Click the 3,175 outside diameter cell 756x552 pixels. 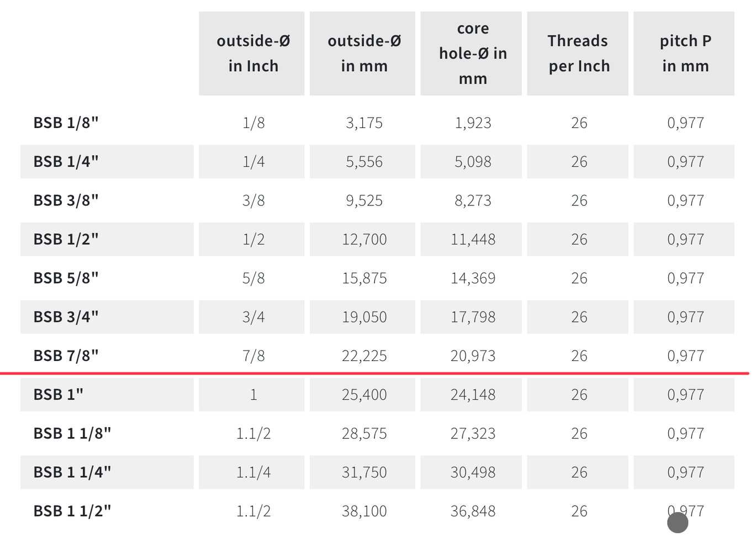[364, 123]
